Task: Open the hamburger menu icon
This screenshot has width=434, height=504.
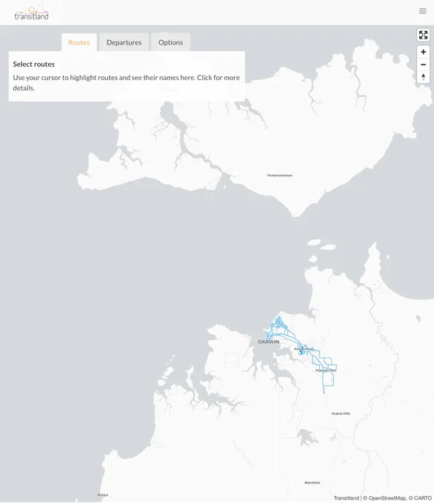Action: click(x=422, y=11)
